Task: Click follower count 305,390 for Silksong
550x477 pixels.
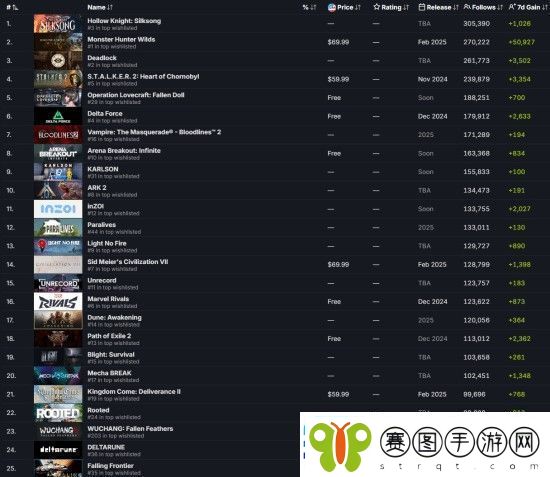Action: (x=476, y=23)
